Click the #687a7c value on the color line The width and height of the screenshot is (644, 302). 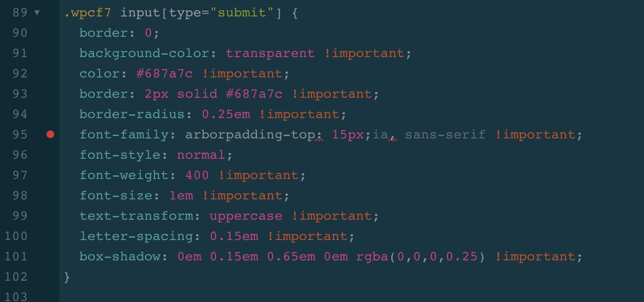point(165,74)
